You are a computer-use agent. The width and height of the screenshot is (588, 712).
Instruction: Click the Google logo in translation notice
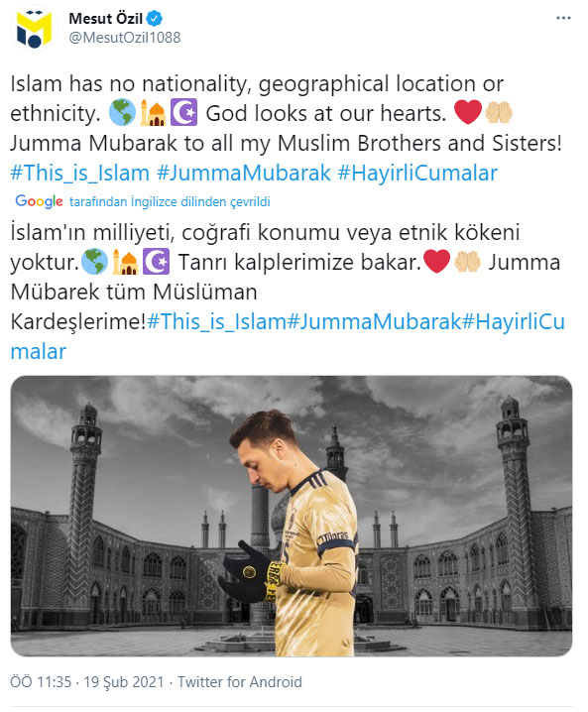39,201
